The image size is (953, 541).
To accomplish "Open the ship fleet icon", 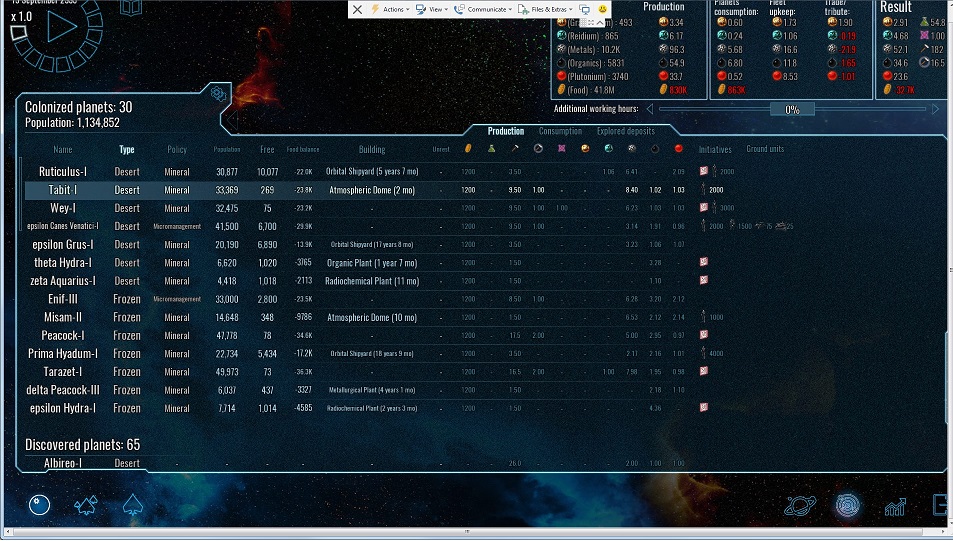I will click(x=86, y=505).
